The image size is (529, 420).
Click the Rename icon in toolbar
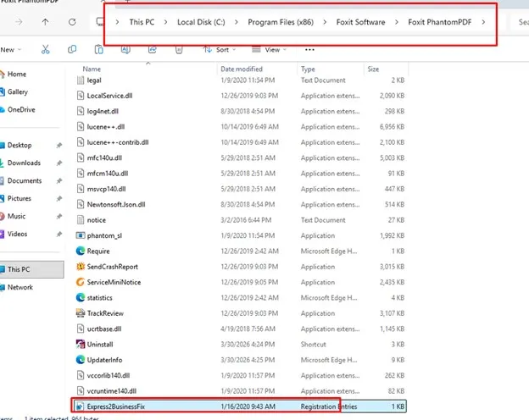[x=125, y=50]
